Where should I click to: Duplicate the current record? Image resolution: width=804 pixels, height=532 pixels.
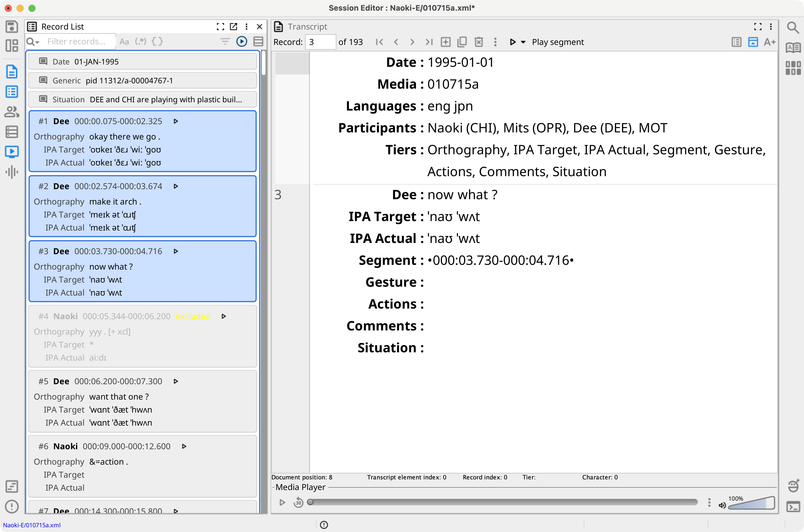click(x=462, y=42)
